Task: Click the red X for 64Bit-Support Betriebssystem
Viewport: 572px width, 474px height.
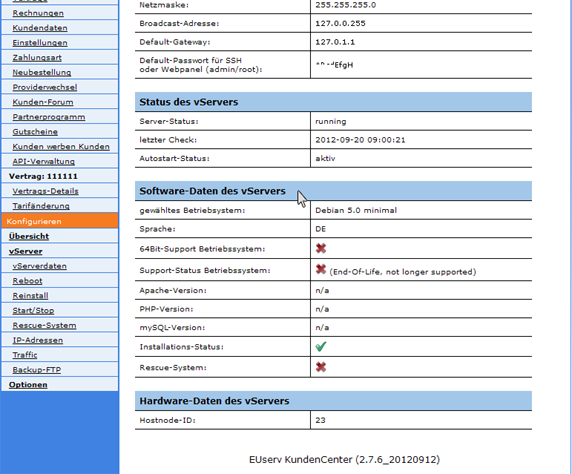Action: [x=321, y=248]
